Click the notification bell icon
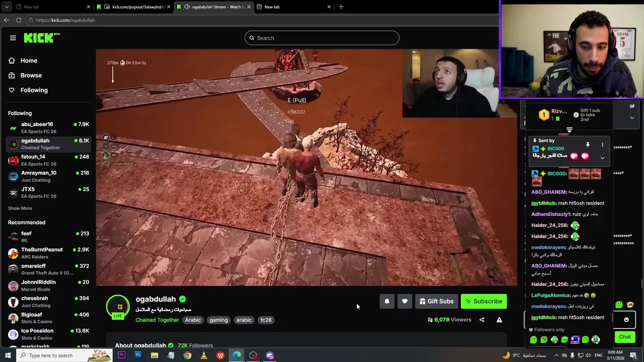The height and width of the screenshot is (362, 644). click(x=387, y=301)
